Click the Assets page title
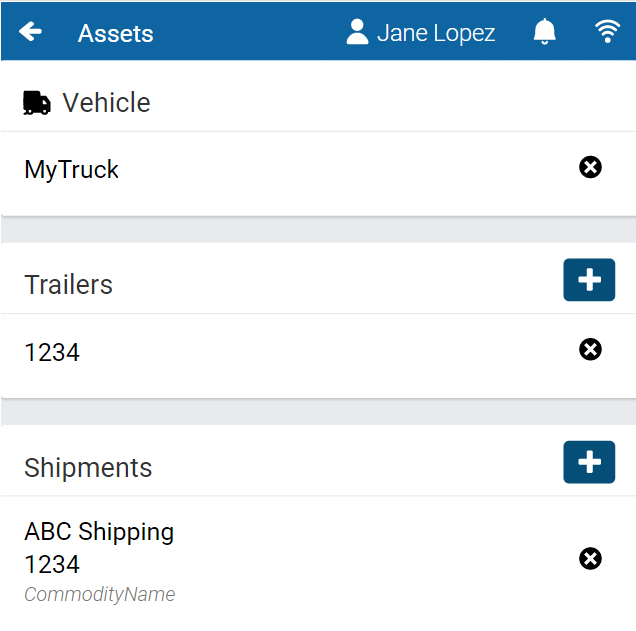 click(x=115, y=33)
